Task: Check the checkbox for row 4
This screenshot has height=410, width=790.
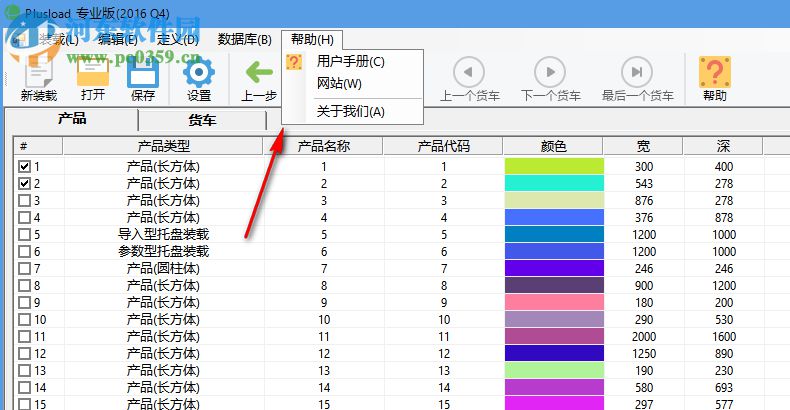Action: point(24,218)
